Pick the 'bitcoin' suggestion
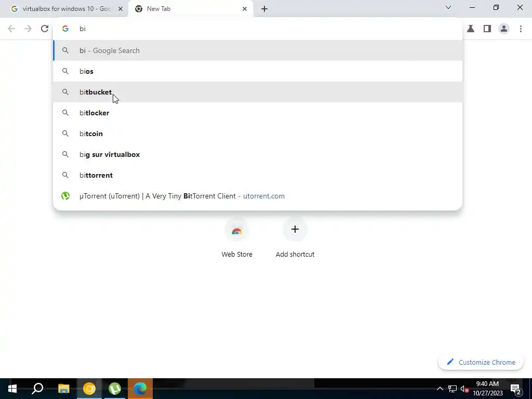 (258, 134)
